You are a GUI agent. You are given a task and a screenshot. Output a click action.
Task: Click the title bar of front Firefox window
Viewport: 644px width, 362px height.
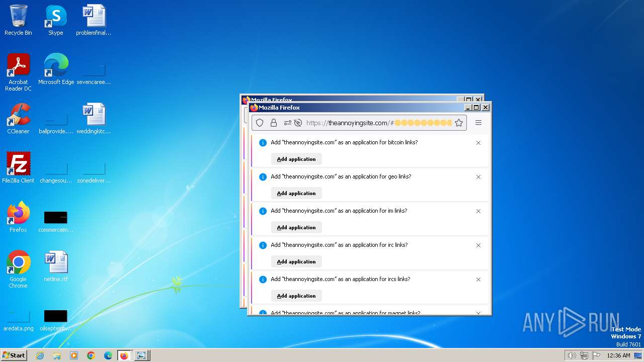click(x=357, y=108)
